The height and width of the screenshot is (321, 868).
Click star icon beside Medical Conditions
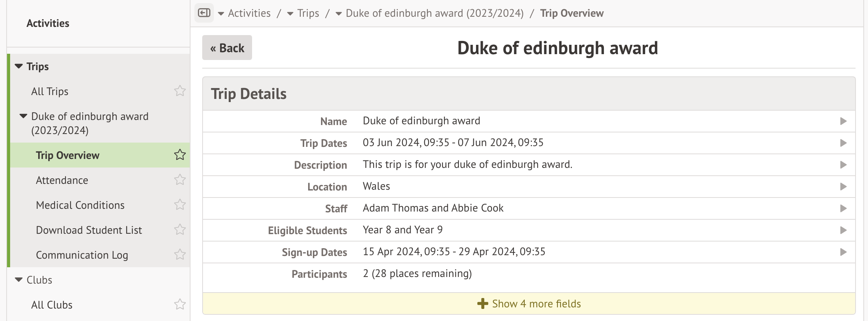tap(180, 205)
